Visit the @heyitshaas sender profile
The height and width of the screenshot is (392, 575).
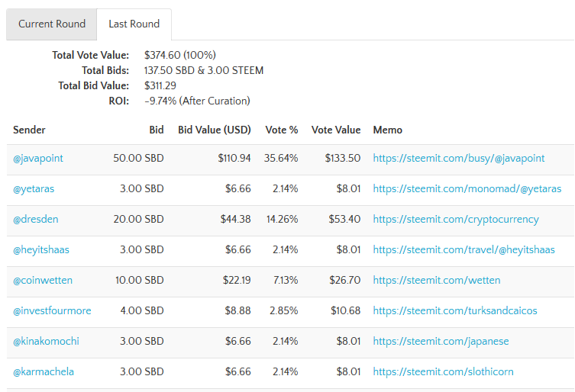[x=41, y=250]
